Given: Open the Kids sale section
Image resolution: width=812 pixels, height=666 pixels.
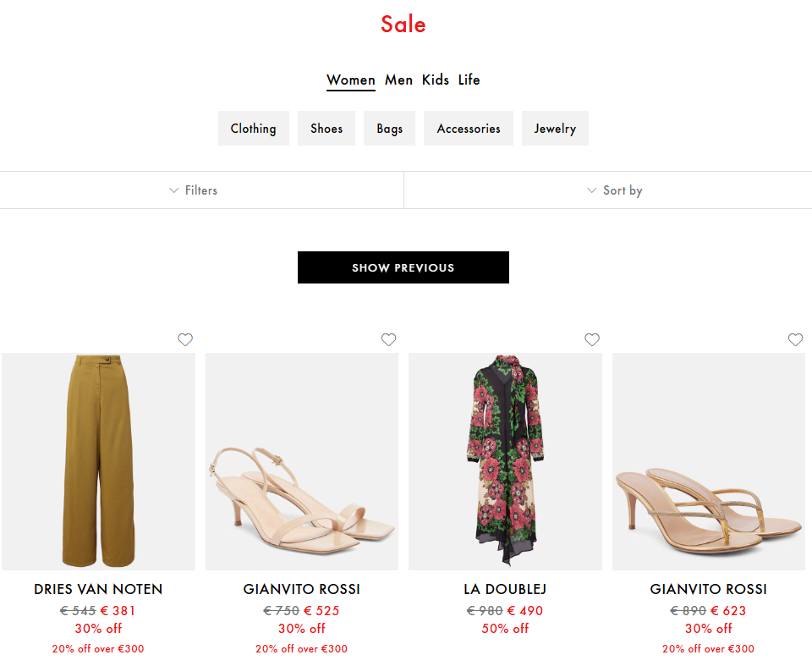Looking at the screenshot, I should pos(436,80).
